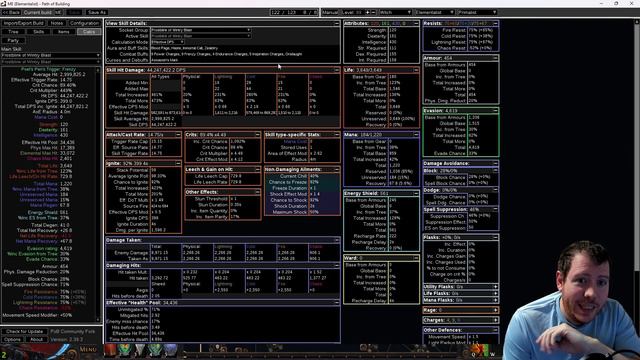Collapse the Skill Hit Damage section
The height and width of the screenshot is (360, 640).
point(336,70)
